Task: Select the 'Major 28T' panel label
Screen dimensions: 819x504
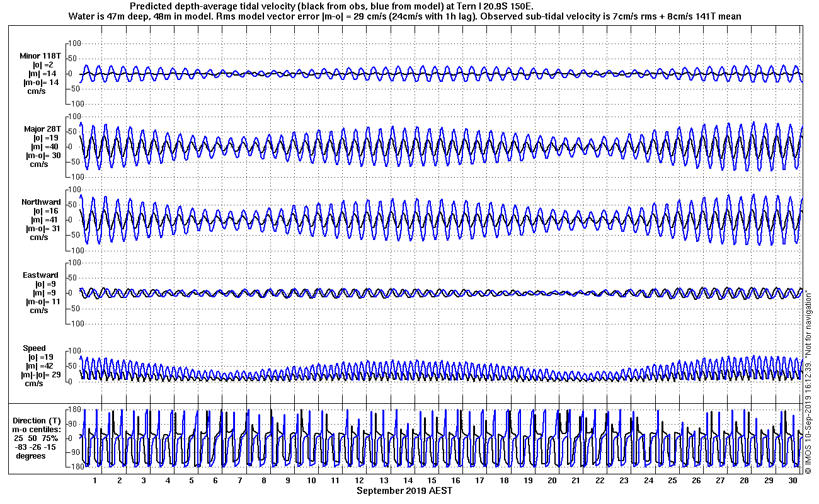Action: click(43, 129)
